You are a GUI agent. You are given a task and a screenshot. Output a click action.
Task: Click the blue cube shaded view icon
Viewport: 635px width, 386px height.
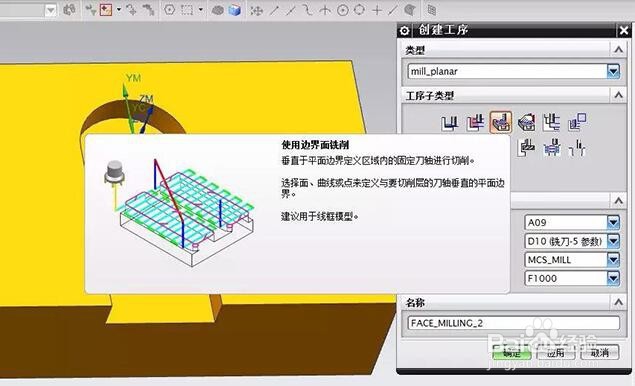pos(234,10)
